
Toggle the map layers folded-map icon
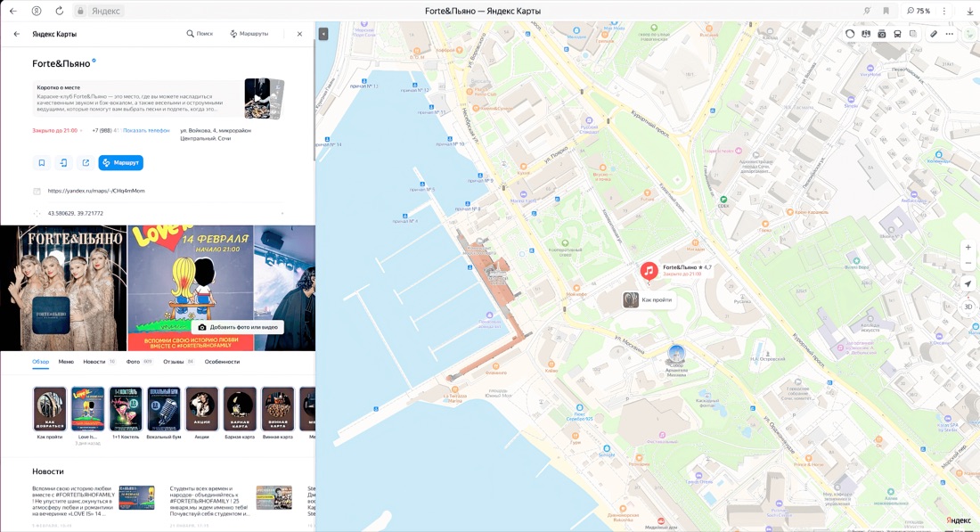tap(866, 34)
